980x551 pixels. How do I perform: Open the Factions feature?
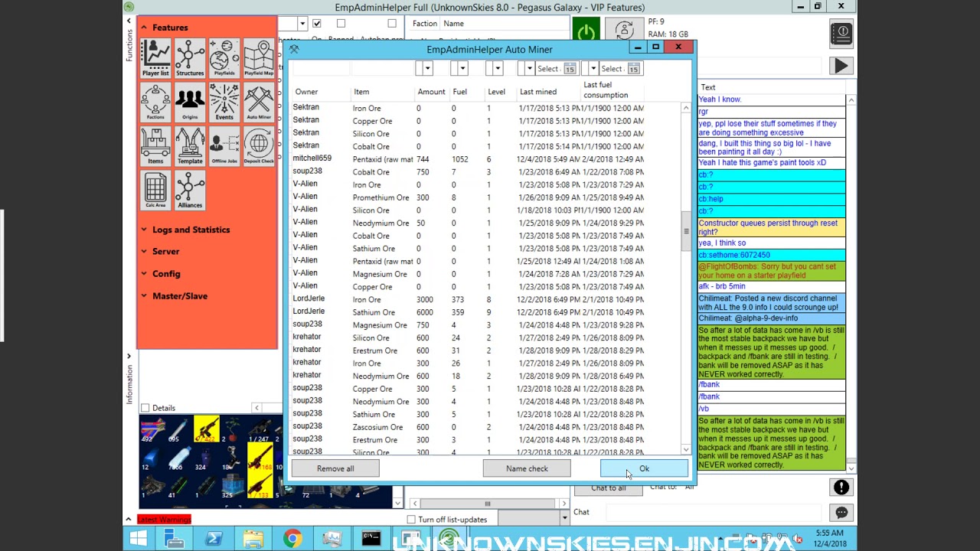(x=155, y=103)
